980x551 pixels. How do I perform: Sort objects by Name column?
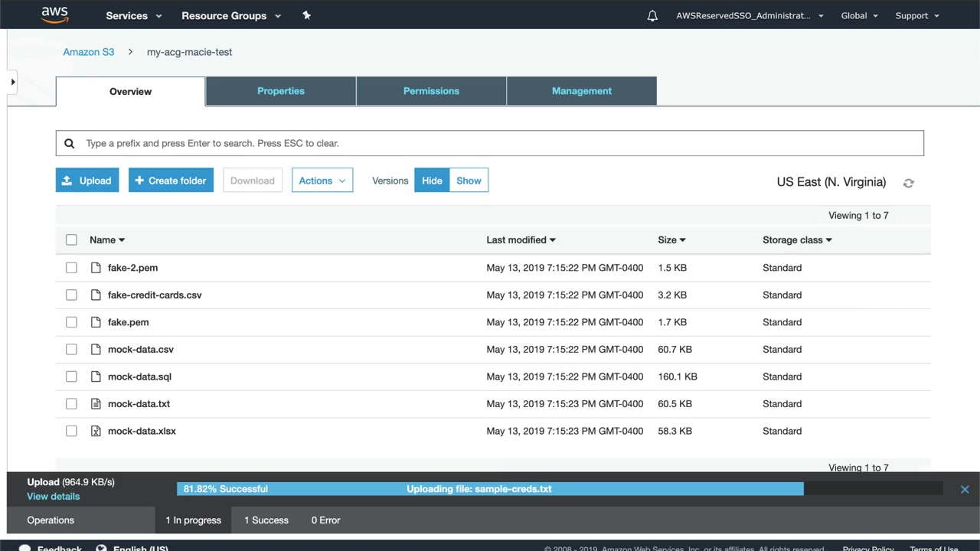click(107, 240)
